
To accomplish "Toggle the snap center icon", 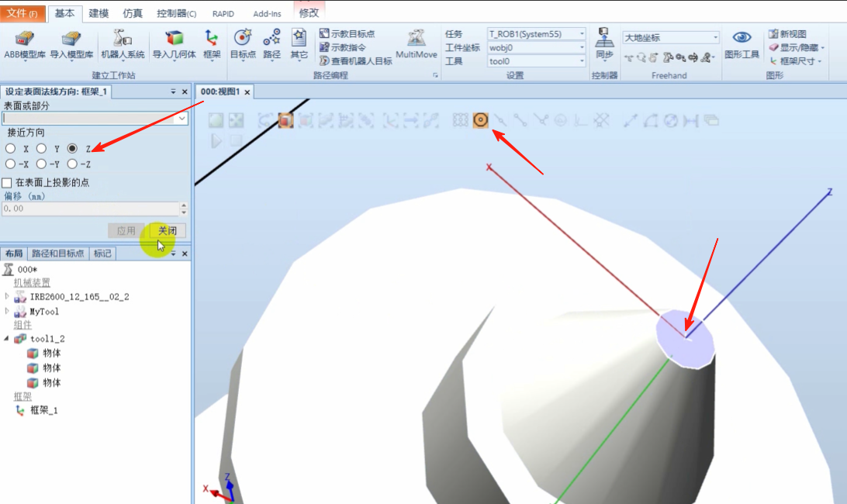I will (480, 120).
